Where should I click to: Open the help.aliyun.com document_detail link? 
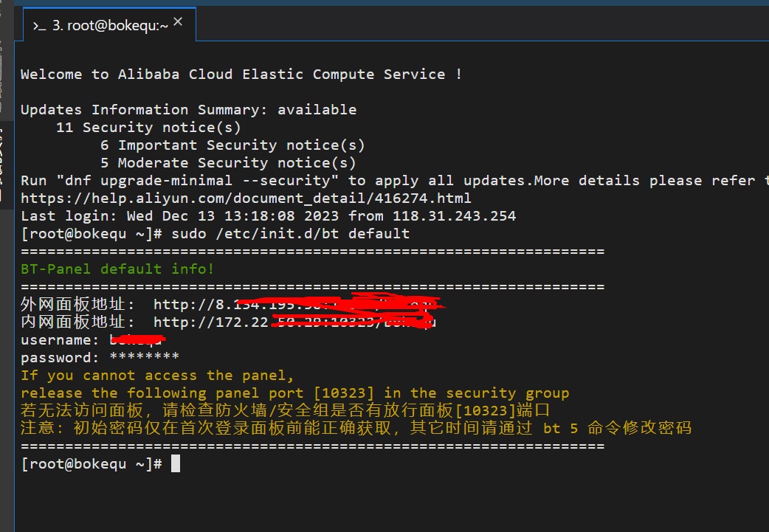coord(246,198)
